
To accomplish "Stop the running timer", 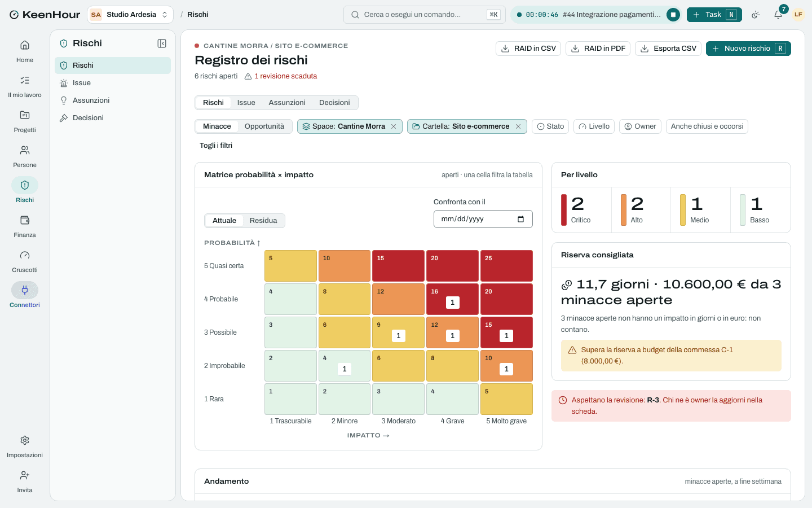I will pos(673,15).
